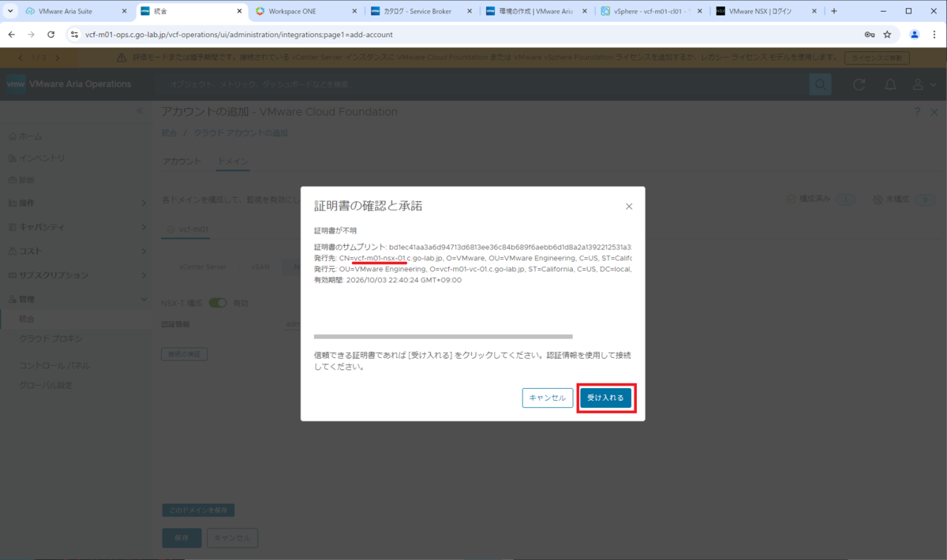Switch to カタログ - Service Broker tab
This screenshot has height=560, width=947.
point(422,11)
